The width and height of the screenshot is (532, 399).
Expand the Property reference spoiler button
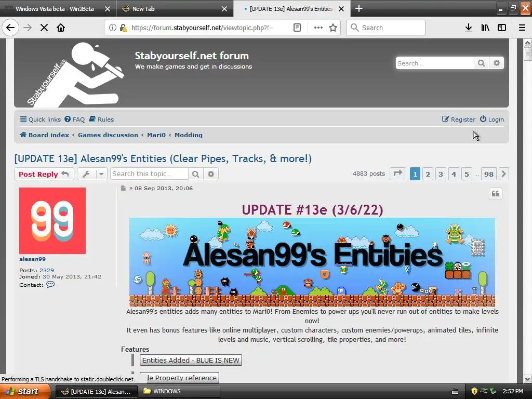[182, 378]
